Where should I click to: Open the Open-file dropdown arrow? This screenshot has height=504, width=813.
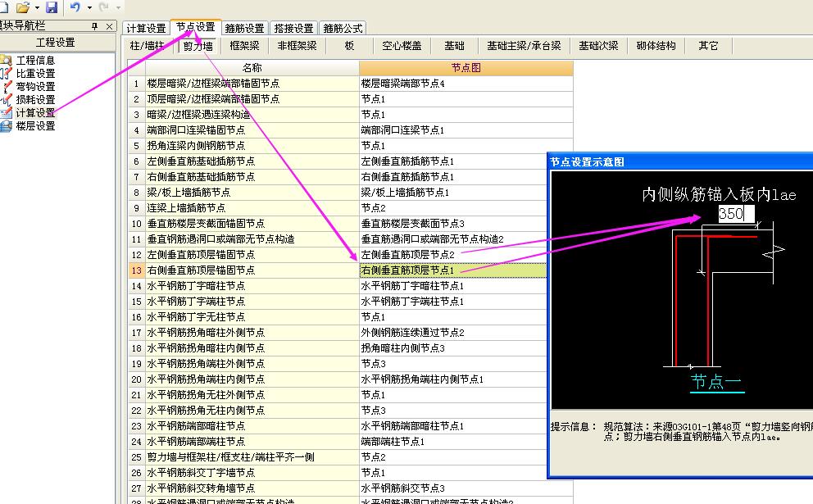pyautogui.click(x=38, y=7)
